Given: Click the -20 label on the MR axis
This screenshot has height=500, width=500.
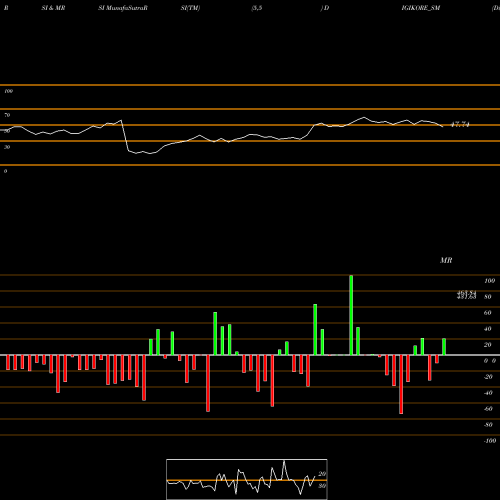Looking at the screenshot, I should coord(488,377).
